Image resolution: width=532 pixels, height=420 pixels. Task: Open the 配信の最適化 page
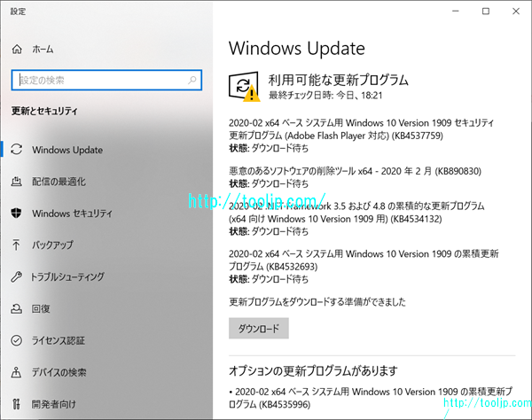tap(59, 182)
